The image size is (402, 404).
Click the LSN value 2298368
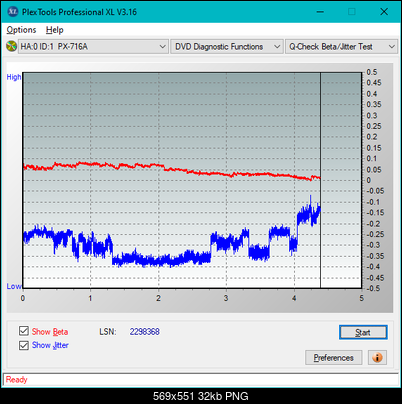click(145, 332)
